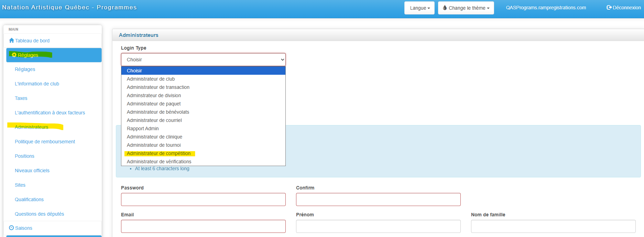Viewport: 644px width, 237px height.
Task: Click the gear icon next to Réglages
Action: pyautogui.click(x=14, y=55)
